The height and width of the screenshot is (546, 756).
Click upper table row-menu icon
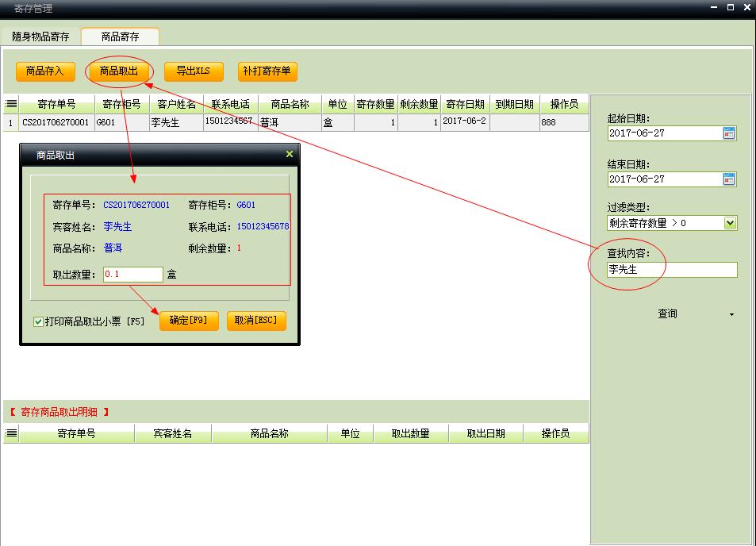point(11,104)
